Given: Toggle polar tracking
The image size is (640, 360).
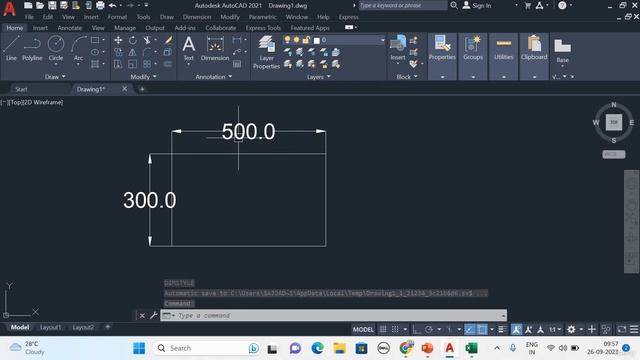Looking at the screenshot, I should (x=429, y=329).
